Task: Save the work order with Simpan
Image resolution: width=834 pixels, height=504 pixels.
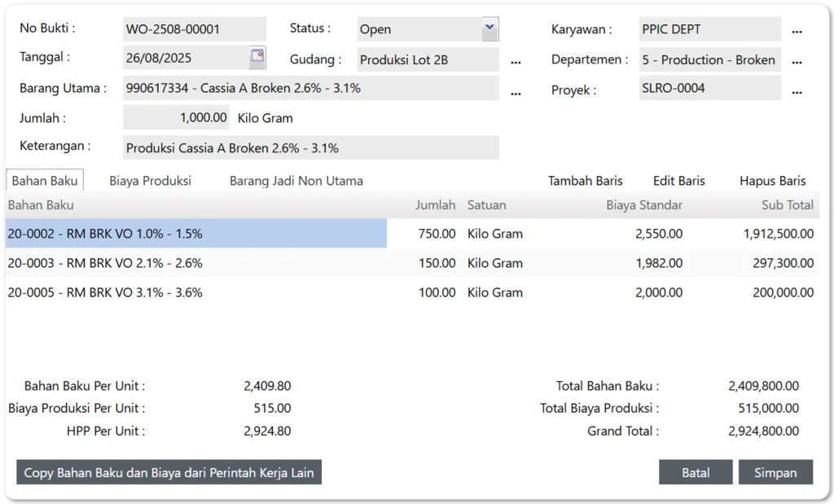Action: [x=775, y=472]
